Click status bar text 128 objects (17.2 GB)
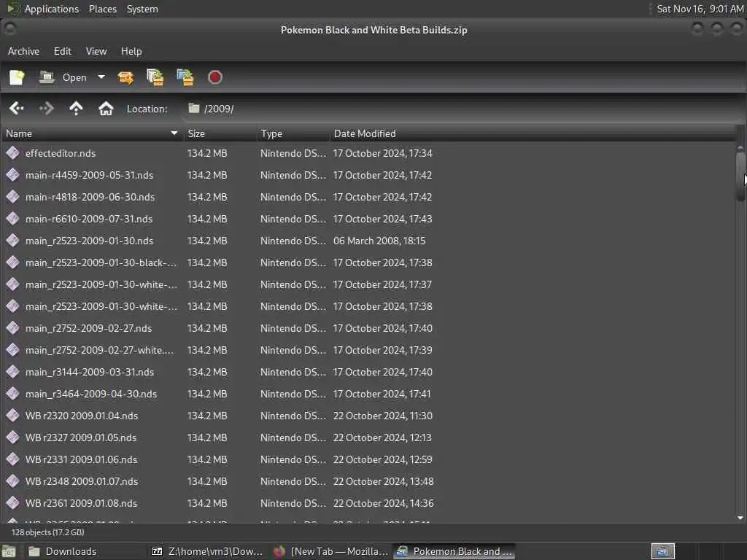 coord(48,532)
